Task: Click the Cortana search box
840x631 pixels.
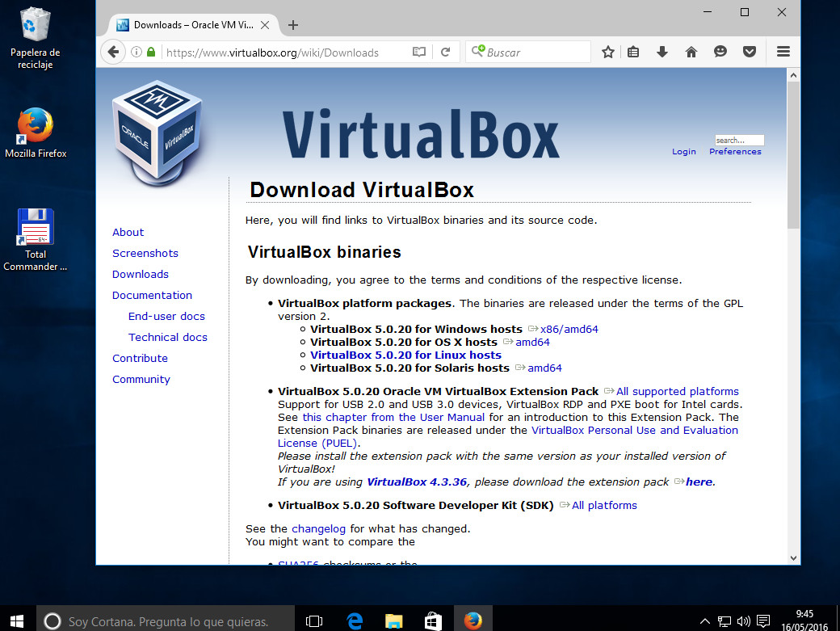Action: [166, 620]
